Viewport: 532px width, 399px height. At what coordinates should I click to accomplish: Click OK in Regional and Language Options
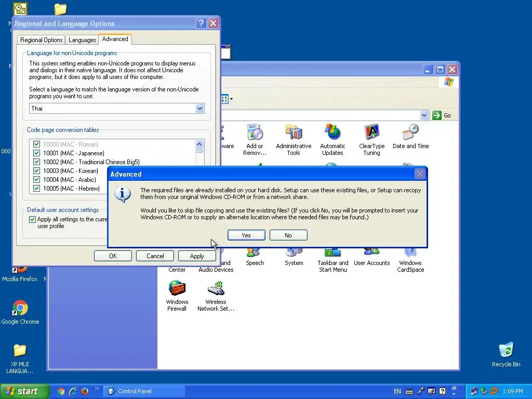[x=113, y=256]
